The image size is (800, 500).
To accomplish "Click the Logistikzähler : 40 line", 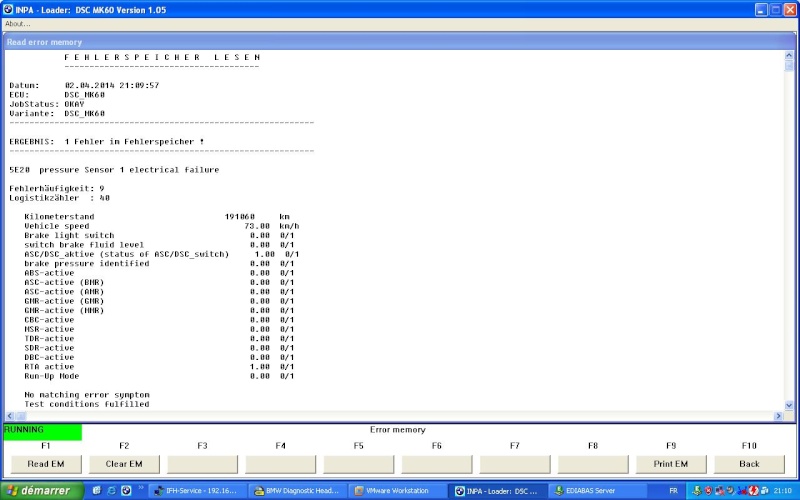I will click(x=60, y=197).
